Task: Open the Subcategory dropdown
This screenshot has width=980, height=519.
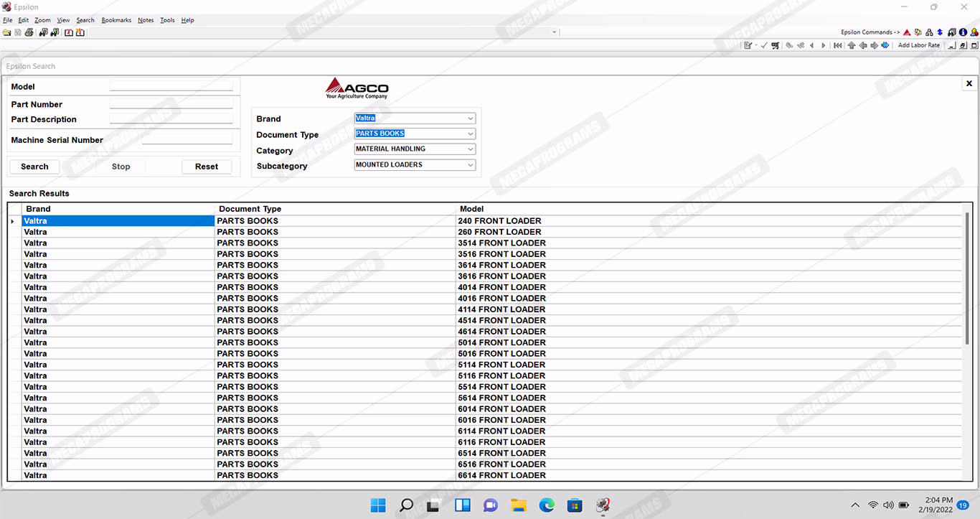Action: click(x=470, y=165)
